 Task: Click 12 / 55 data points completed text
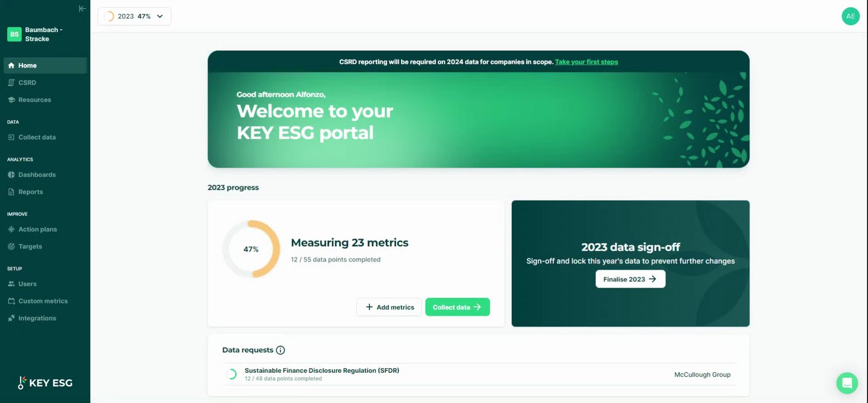pyautogui.click(x=335, y=259)
